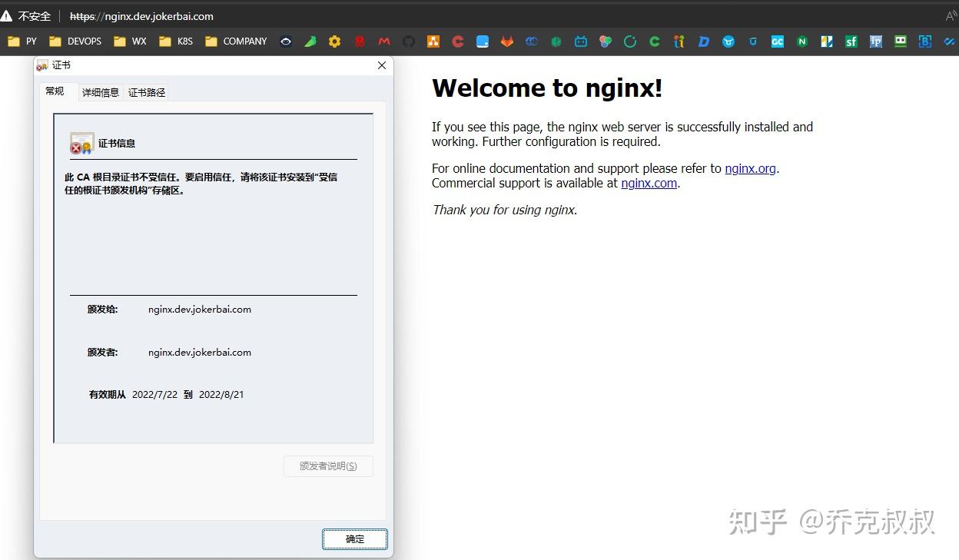This screenshot has height=560, width=959.
Task: Open the blue-yellow striped square bookmark
Action: [x=827, y=41]
